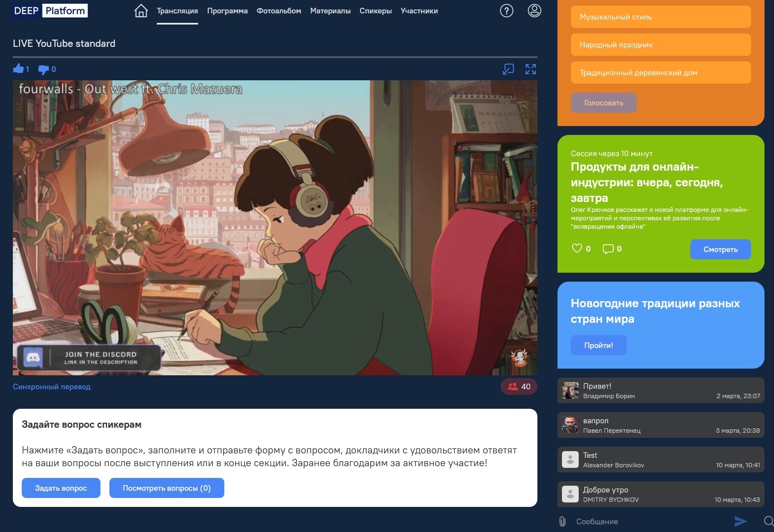Dislike the stream with thumbs down
This screenshot has width=774, height=532.
click(x=44, y=70)
